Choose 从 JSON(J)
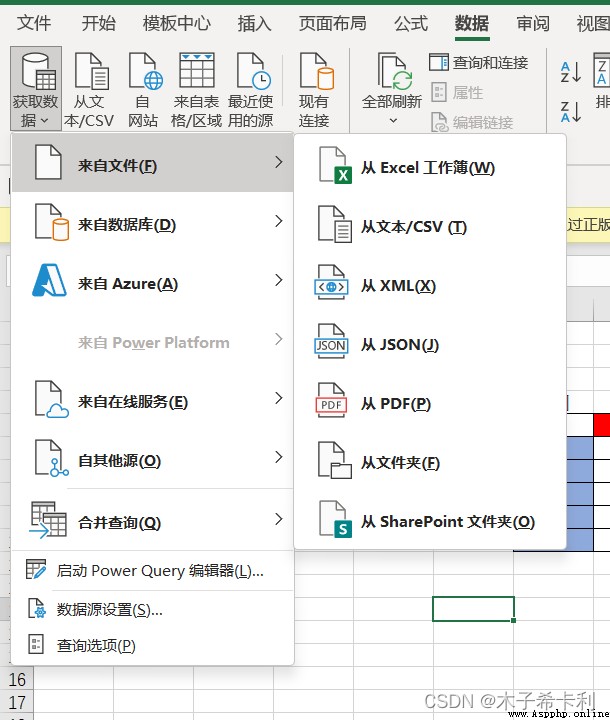 (x=430, y=344)
